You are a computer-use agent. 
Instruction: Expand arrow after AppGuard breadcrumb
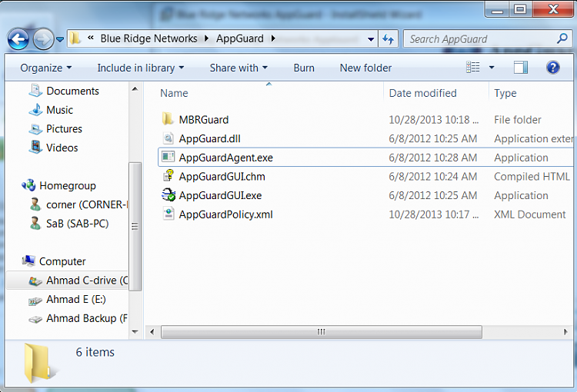tap(273, 38)
